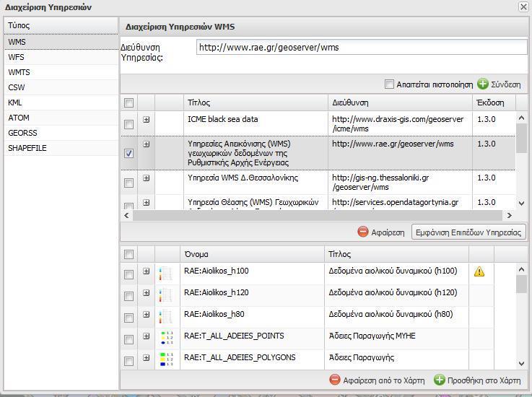
Task: Expand the RAE:Aiolikos_h100 layer details
Action: click(x=147, y=271)
